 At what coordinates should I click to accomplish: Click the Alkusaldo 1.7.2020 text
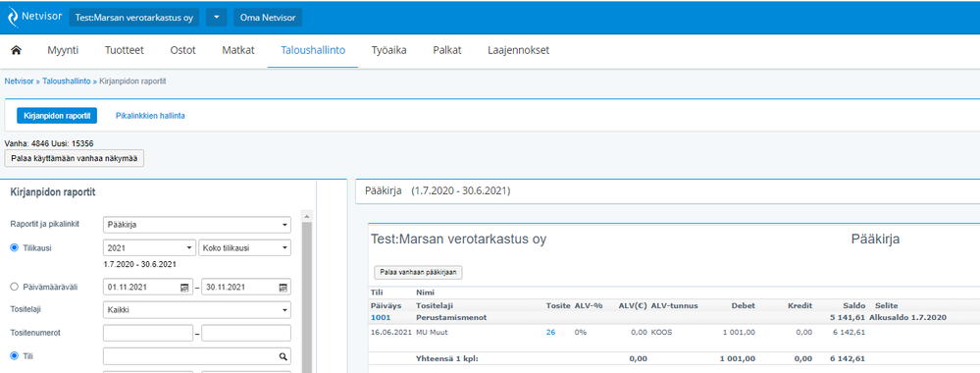[907, 317]
